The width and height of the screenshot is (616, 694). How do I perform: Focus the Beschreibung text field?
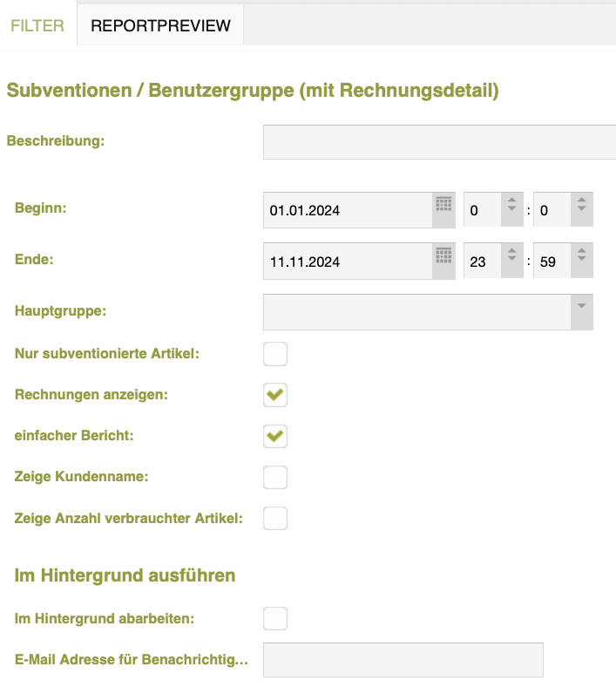(439, 142)
